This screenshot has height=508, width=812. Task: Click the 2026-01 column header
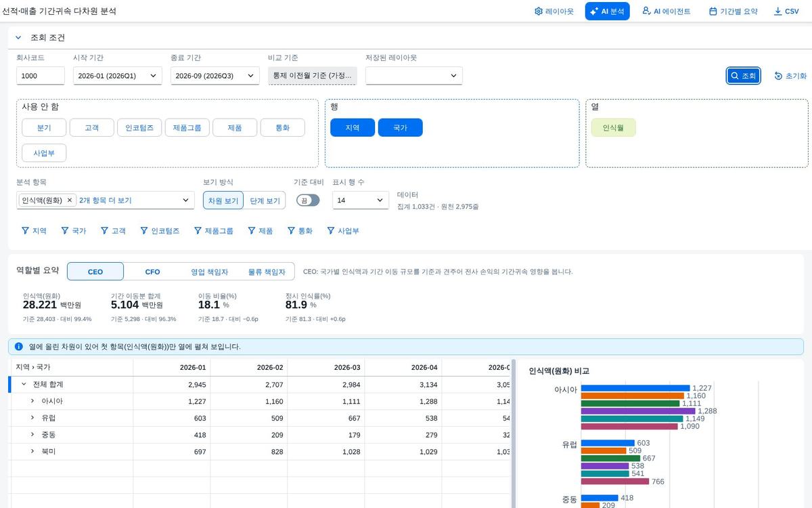(x=172, y=368)
